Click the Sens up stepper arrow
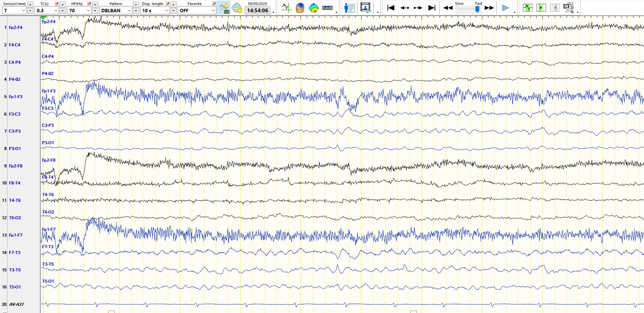Image resolution: width=644 pixels, height=313 pixels. tap(30, 4)
